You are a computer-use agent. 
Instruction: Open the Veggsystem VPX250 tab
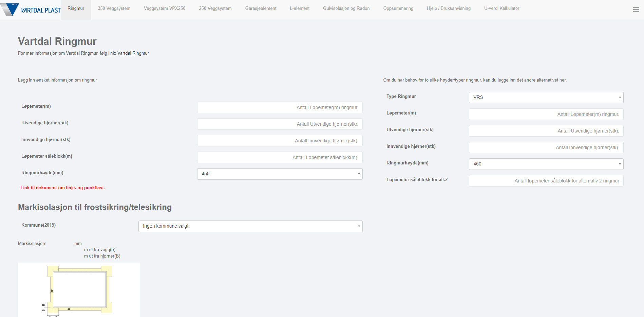tap(165, 8)
